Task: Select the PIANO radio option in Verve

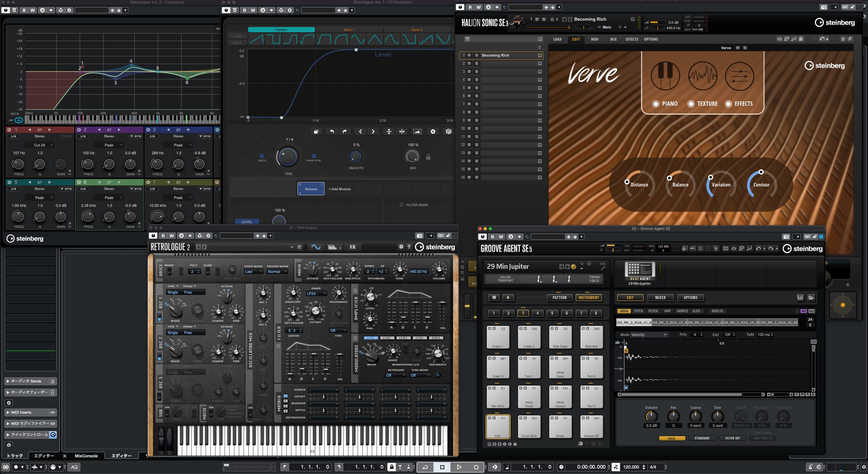Action: click(656, 104)
